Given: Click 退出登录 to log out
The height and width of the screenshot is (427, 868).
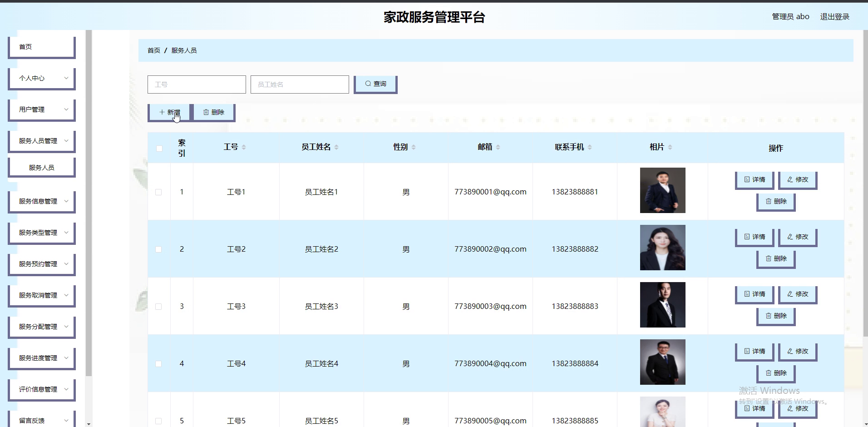Looking at the screenshot, I should (x=834, y=17).
